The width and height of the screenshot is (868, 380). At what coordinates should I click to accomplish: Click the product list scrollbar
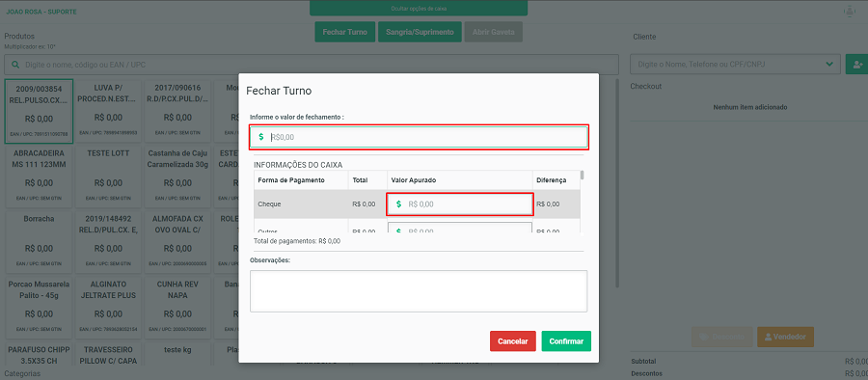coord(618,183)
